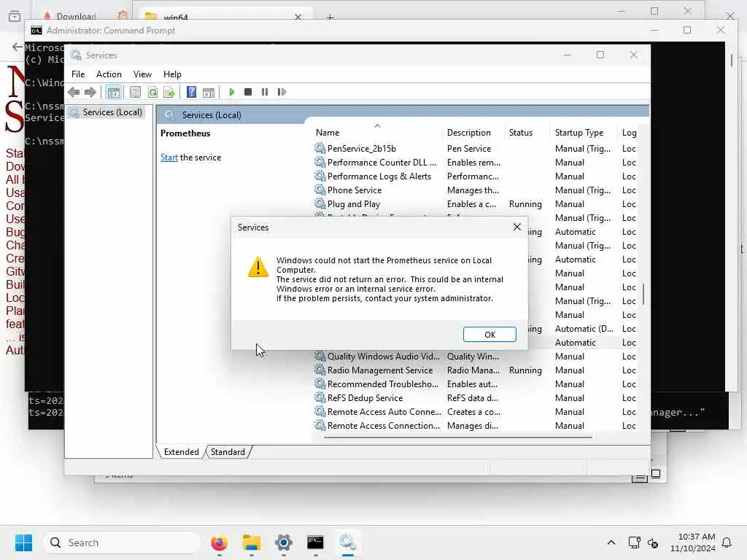Viewport: 747px width, 560px height.
Task: Click the Properties toolbar icon
Action: (135, 92)
